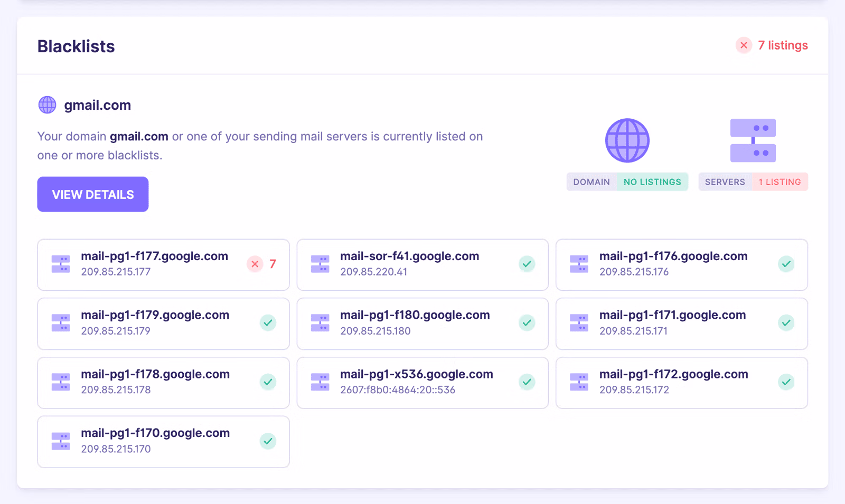
Task: Click server icon of mail-pg1-f176.google.com
Action: pyautogui.click(x=579, y=264)
